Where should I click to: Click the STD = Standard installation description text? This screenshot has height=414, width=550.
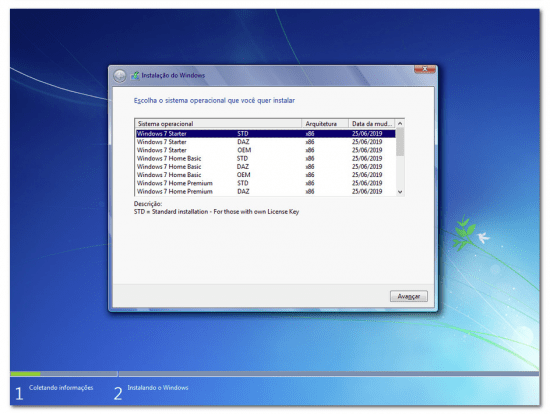(216, 212)
